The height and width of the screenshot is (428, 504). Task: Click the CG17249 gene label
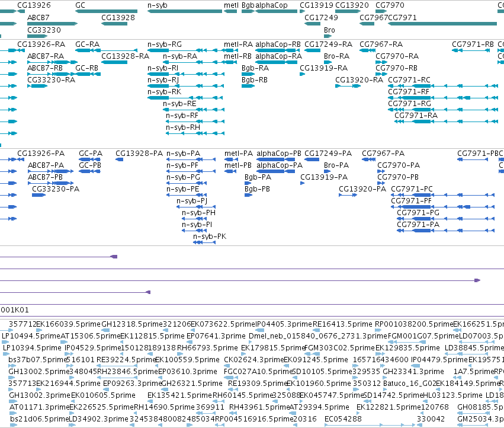(321, 17)
